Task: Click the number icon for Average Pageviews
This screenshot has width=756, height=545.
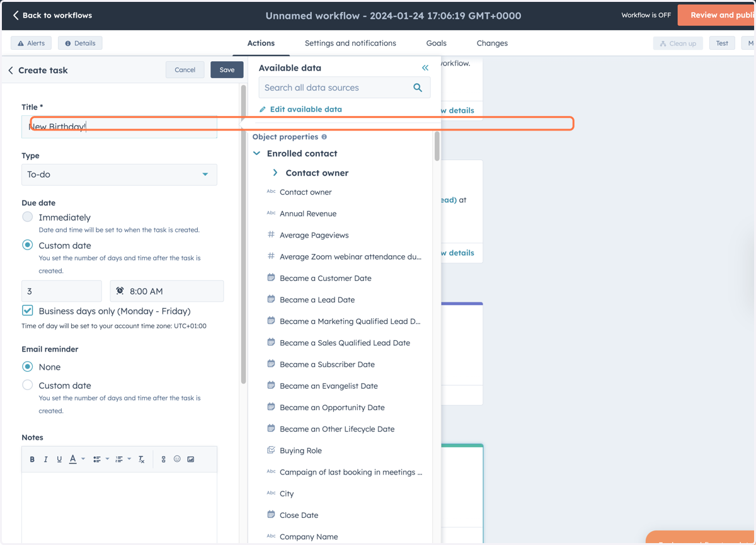Action: 271,234
